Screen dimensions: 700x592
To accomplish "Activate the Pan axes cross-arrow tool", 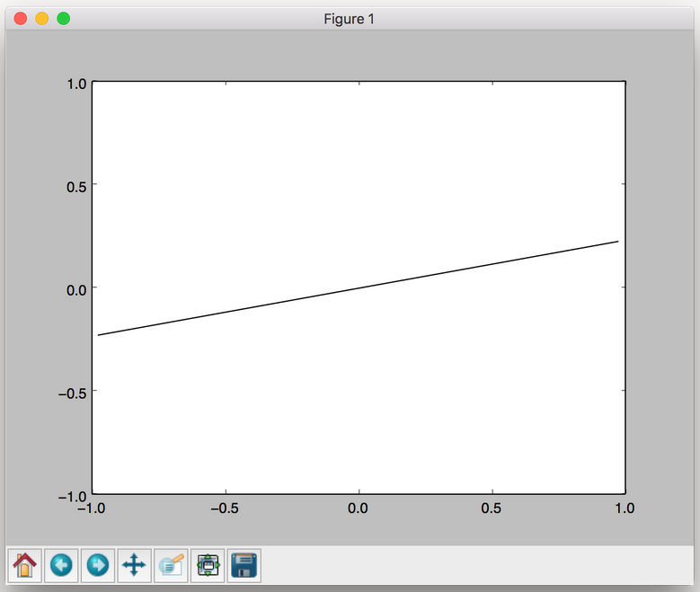I will (134, 565).
